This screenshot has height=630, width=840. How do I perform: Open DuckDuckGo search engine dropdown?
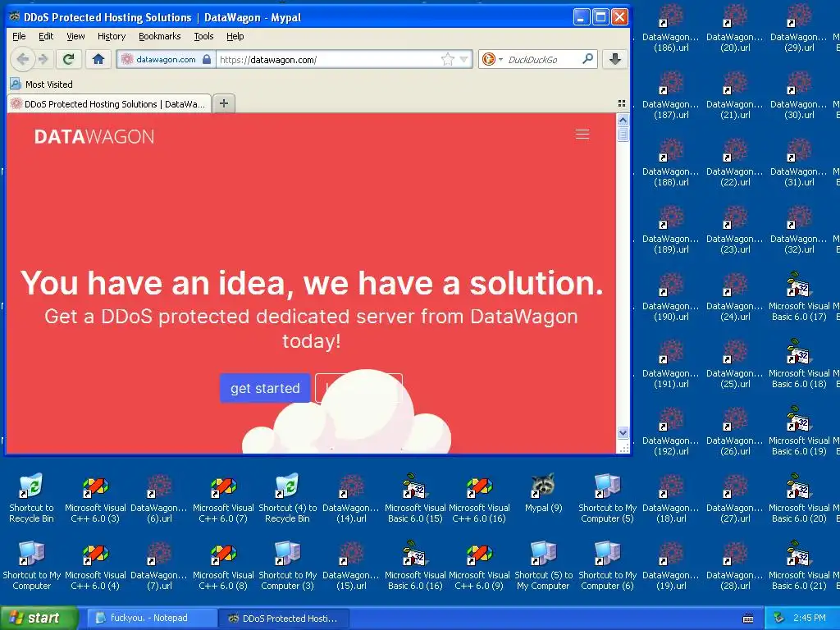(x=492, y=59)
